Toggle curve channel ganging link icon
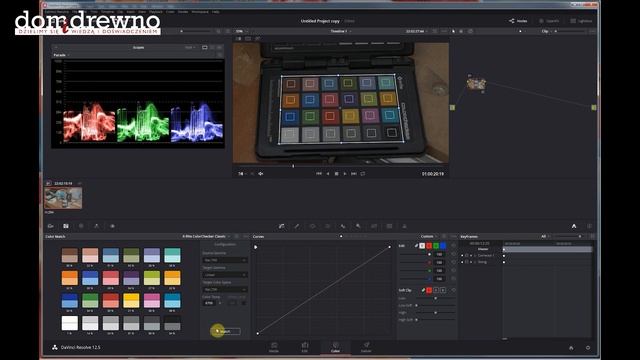The image size is (640, 360). point(416,246)
